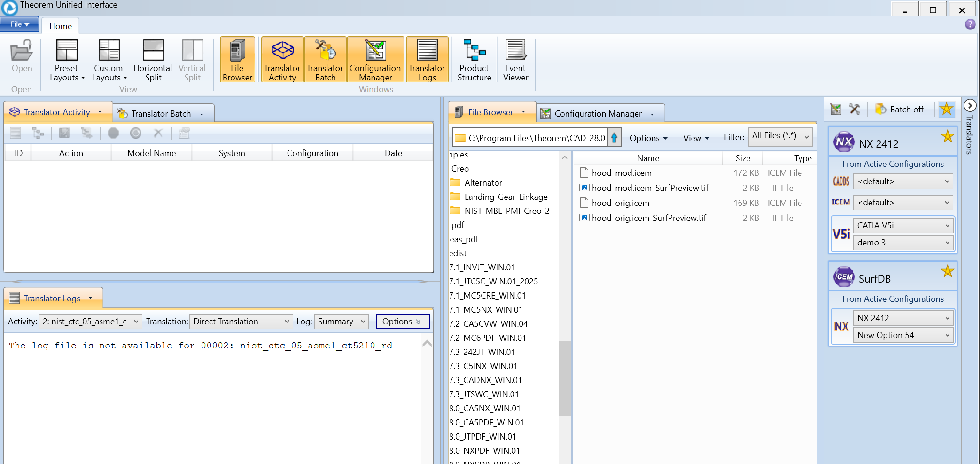
Task: Open the Translation type dropdown
Action: click(241, 322)
